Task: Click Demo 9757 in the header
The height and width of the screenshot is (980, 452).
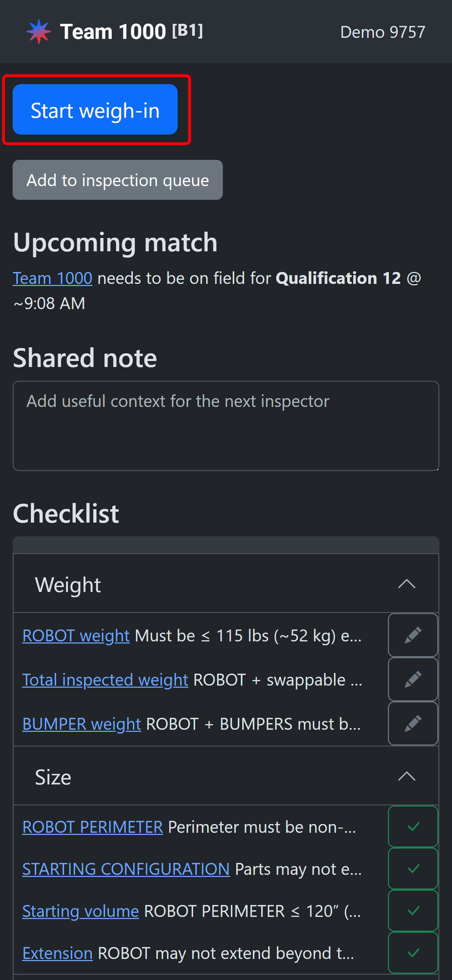Action: tap(382, 32)
